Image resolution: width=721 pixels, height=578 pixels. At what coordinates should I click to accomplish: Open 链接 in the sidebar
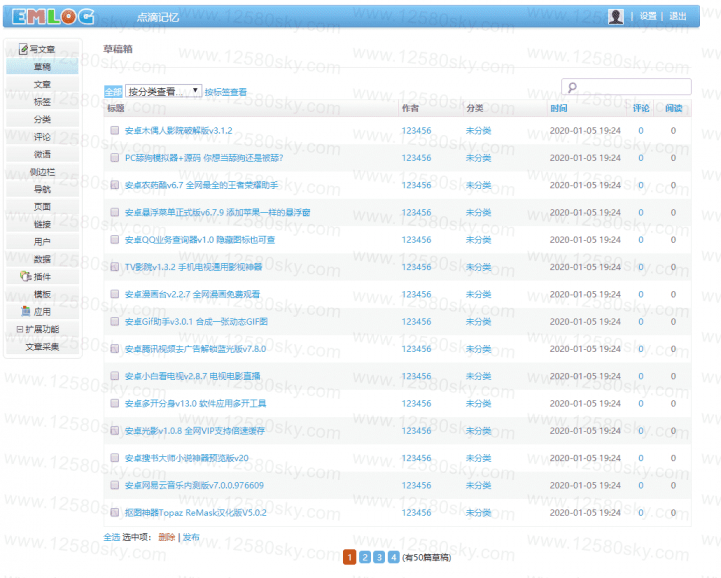coord(42,224)
